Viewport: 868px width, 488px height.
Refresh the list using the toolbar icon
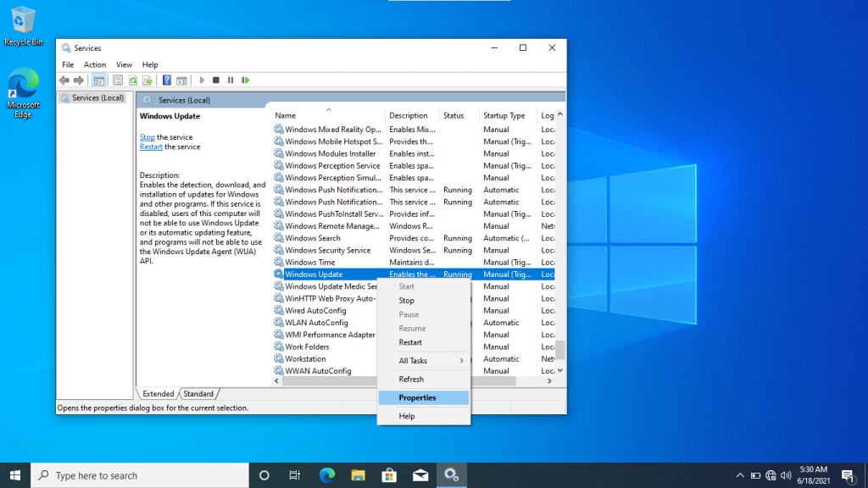coord(133,80)
